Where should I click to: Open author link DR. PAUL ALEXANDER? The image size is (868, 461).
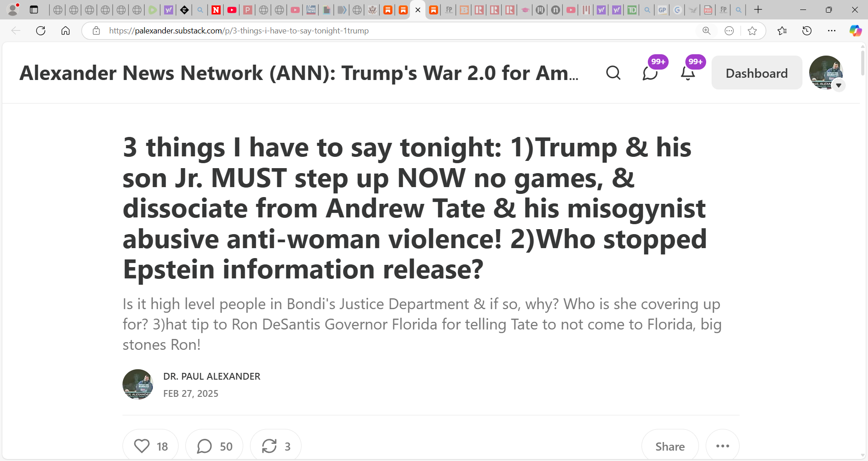pyautogui.click(x=212, y=376)
